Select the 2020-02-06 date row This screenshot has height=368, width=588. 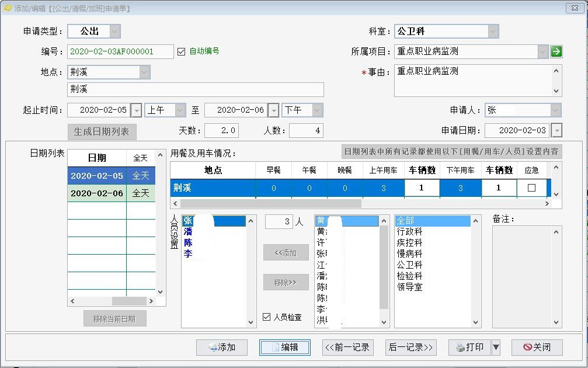coord(112,193)
